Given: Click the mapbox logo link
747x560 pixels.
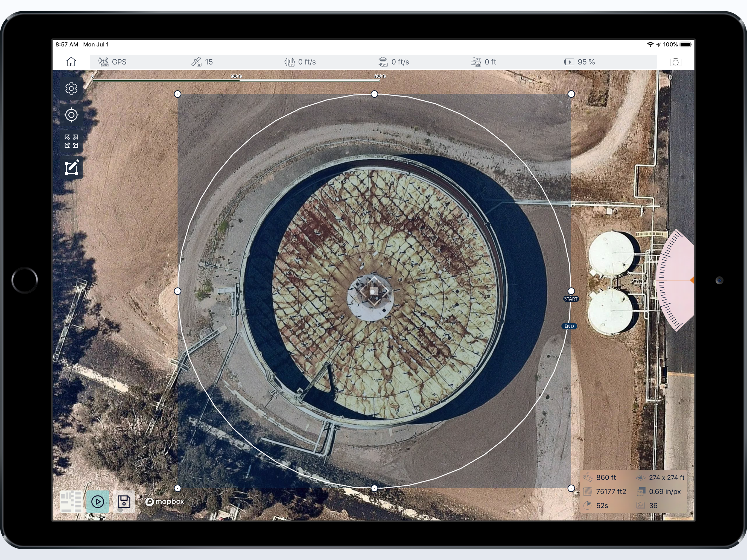Looking at the screenshot, I should [165, 501].
